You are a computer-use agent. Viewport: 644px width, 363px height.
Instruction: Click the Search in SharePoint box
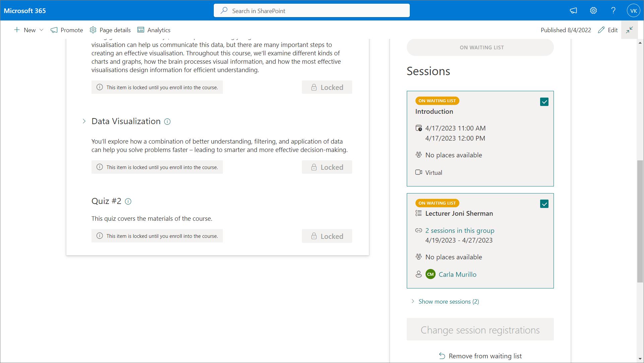pos(312,11)
